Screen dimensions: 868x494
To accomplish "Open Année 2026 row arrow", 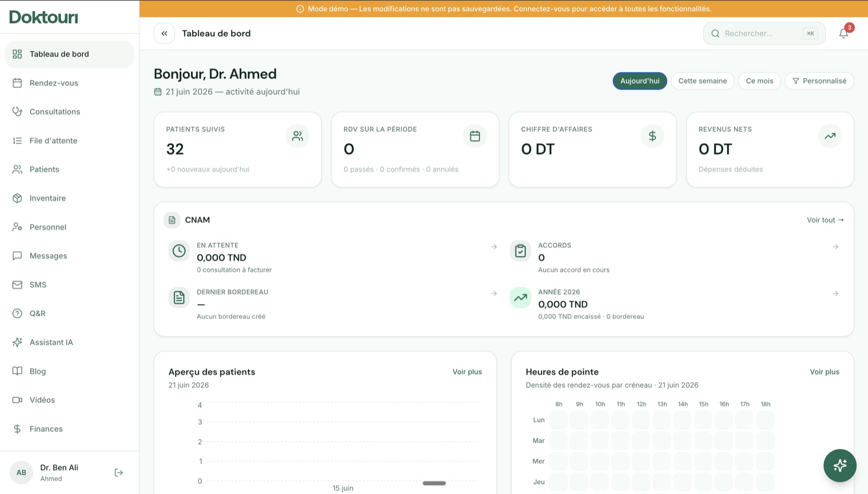I will [x=835, y=293].
